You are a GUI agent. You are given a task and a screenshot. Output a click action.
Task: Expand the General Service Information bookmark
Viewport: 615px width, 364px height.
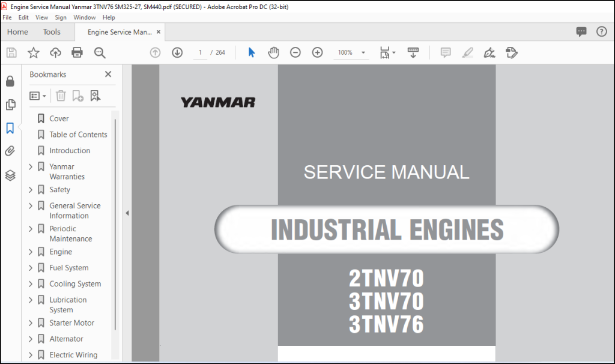pos(31,206)
